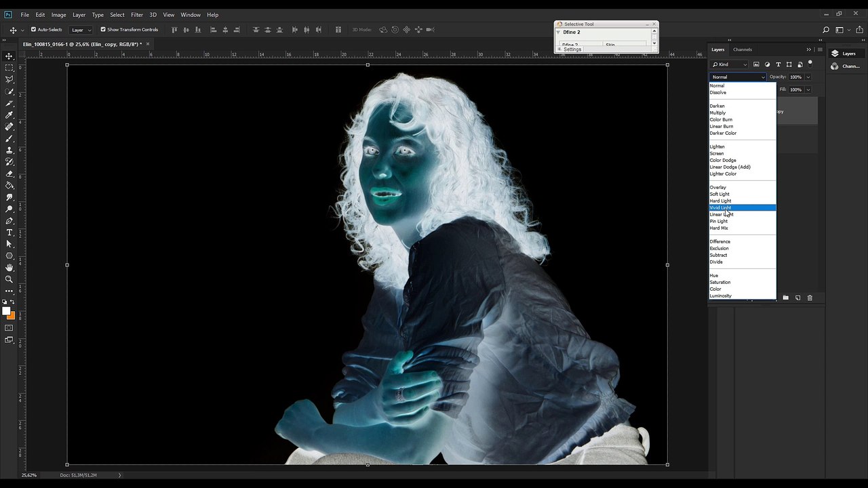Toggle the layer filter on/off switch
The height and width of the screenshot is (488, 868).
pos(810,64)
